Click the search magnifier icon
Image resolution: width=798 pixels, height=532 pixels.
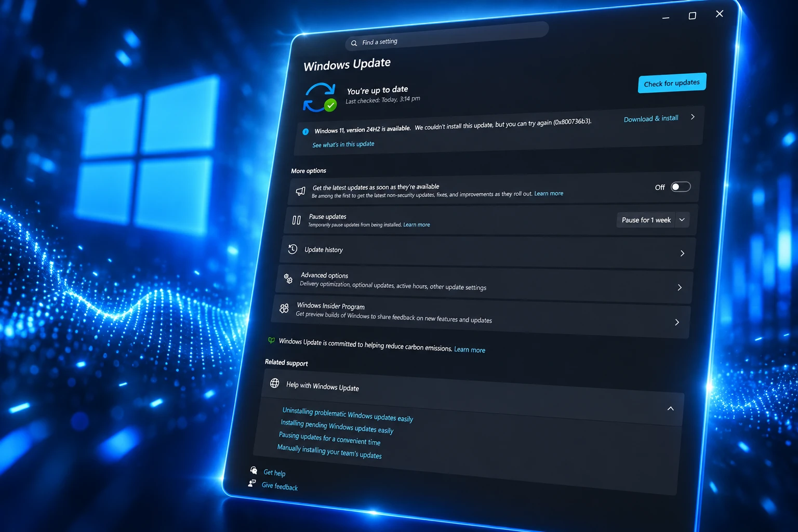click(x=354, y=43)
